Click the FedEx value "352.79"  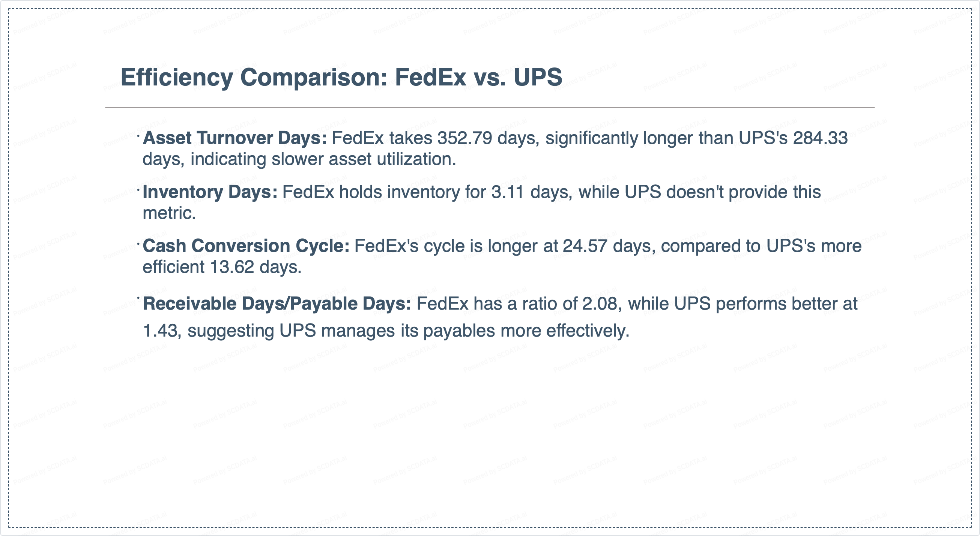point(464,138)
